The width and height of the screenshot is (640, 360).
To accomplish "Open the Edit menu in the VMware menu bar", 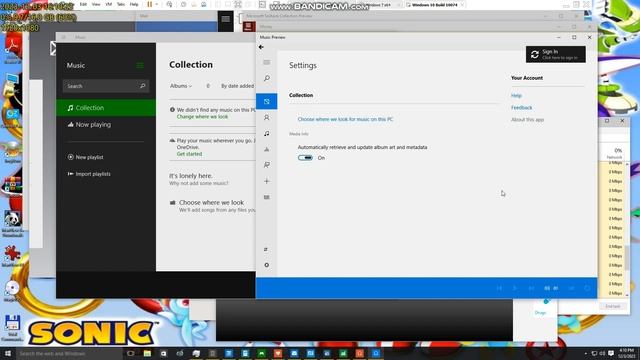I will point(83,4).
